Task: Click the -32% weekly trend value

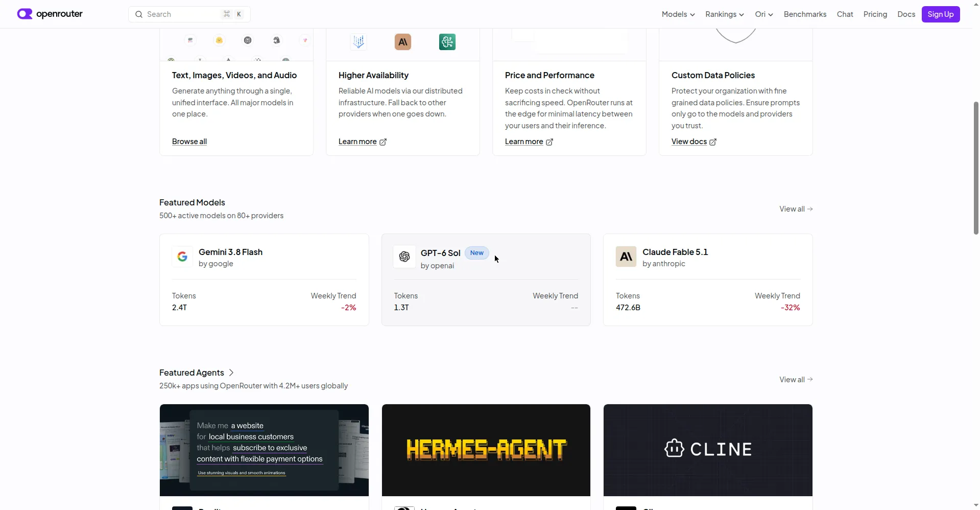Action: (x=790, y=308)
